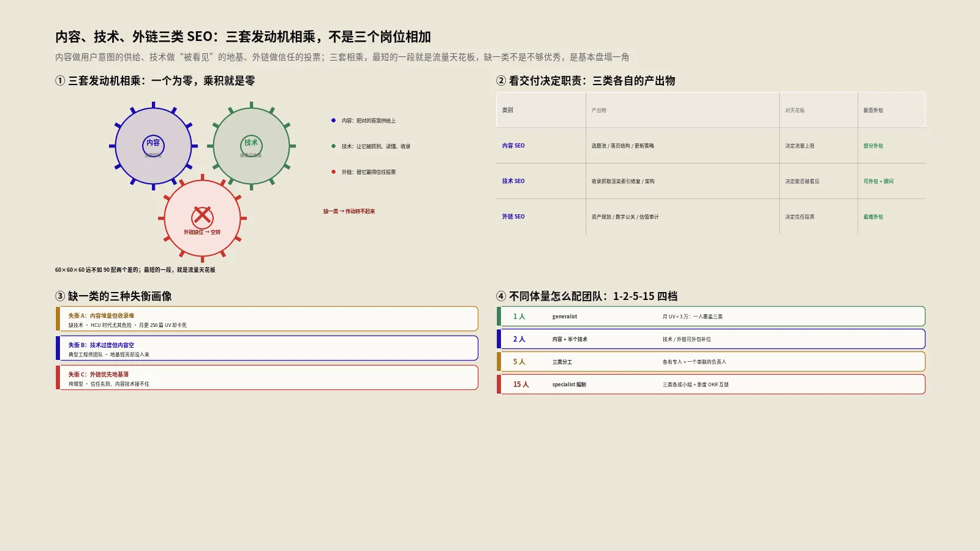The height and width of the screenshot is (551, 980).
Task: Click the 技术 SEO row label
Action: pos(513,181)
